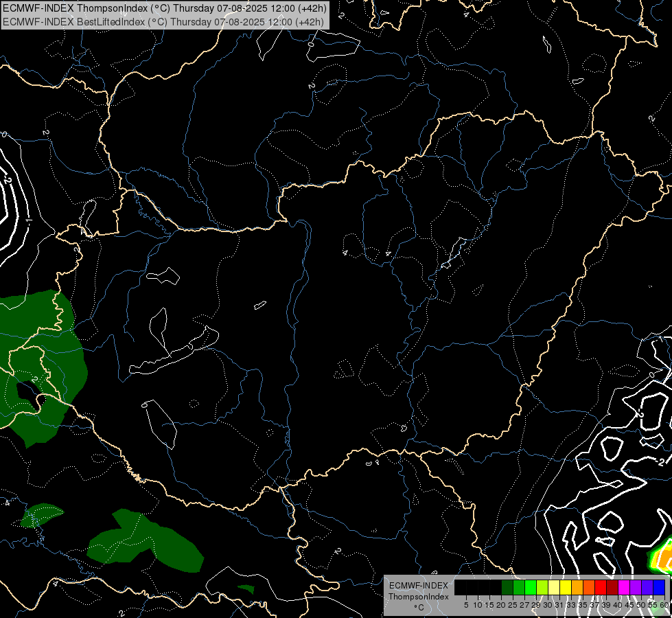Screen dimensions: 672x618
Task: Pick the yellow 31–33 legend swatch
Action: 566,587
